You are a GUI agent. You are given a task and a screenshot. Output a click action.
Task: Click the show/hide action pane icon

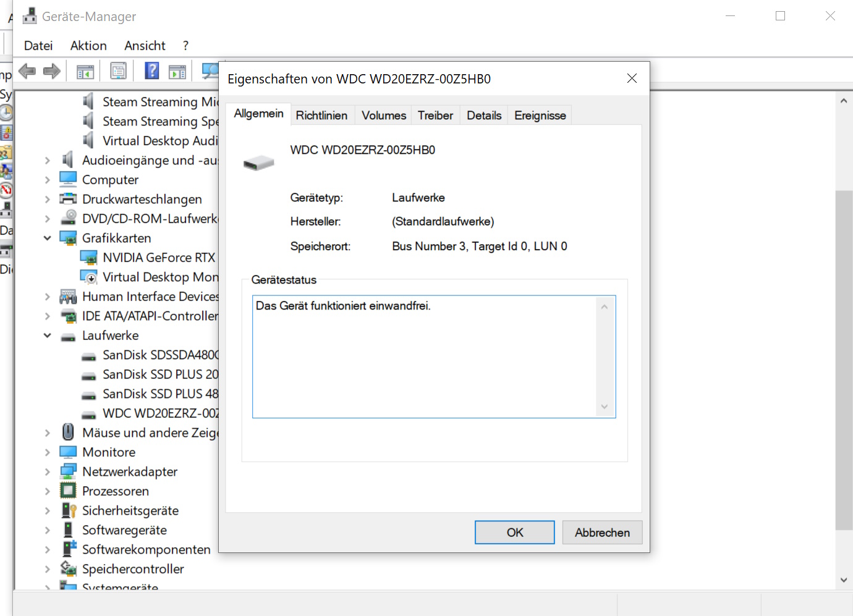(177, 72)
